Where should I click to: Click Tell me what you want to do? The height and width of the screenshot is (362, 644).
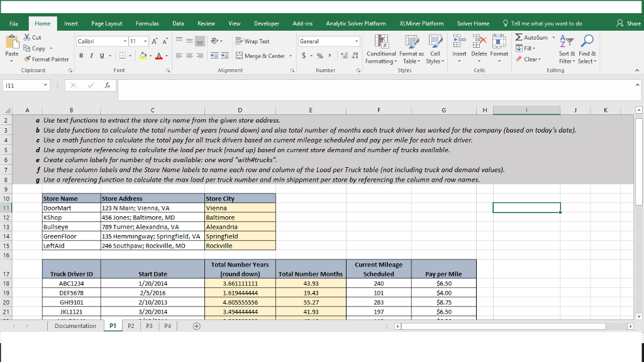(542, 23)
